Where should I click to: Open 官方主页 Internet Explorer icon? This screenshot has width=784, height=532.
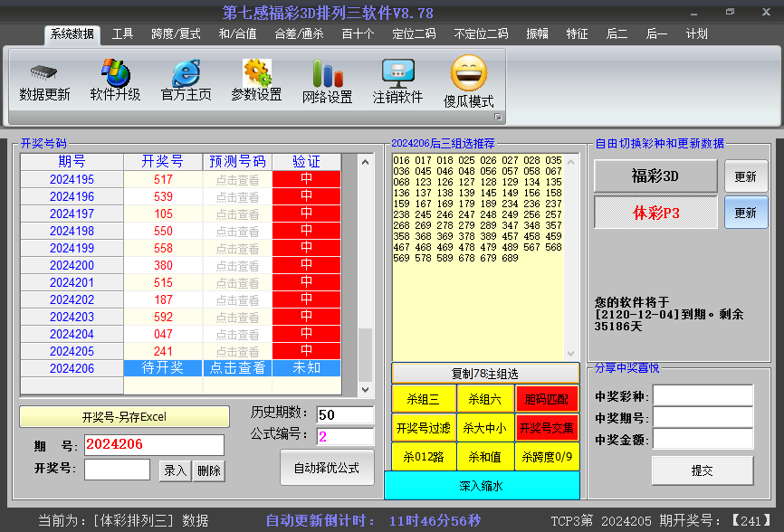(x=186, y=73)
